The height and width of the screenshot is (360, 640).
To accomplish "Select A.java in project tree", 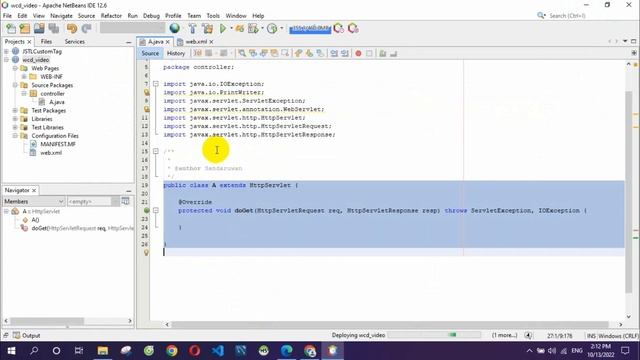I will 56,102.
